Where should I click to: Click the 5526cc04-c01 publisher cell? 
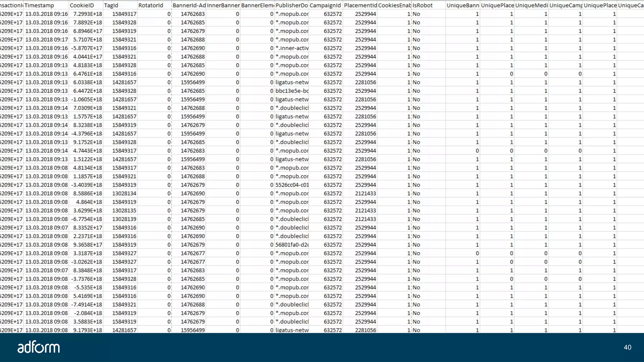coord(292,185)
